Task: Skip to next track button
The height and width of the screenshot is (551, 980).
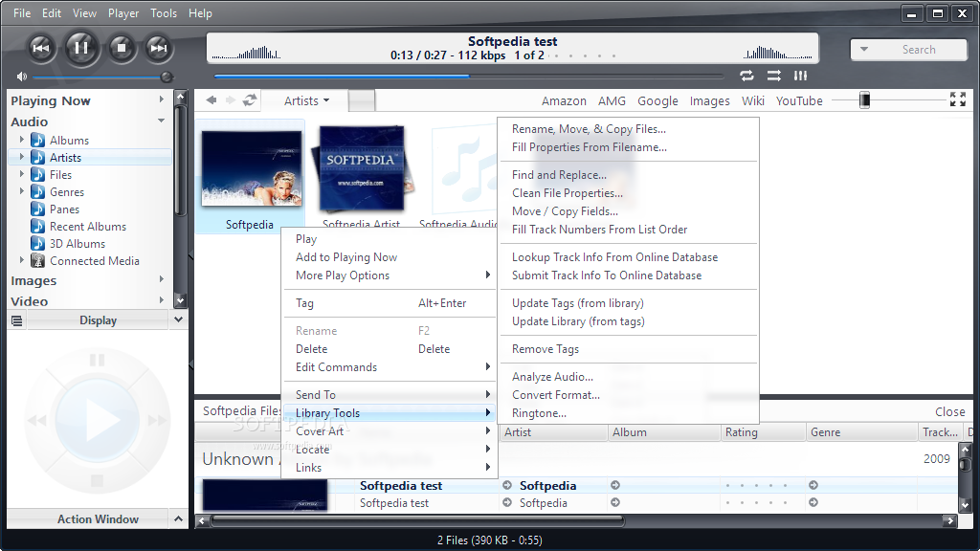Action: [158, 48]
